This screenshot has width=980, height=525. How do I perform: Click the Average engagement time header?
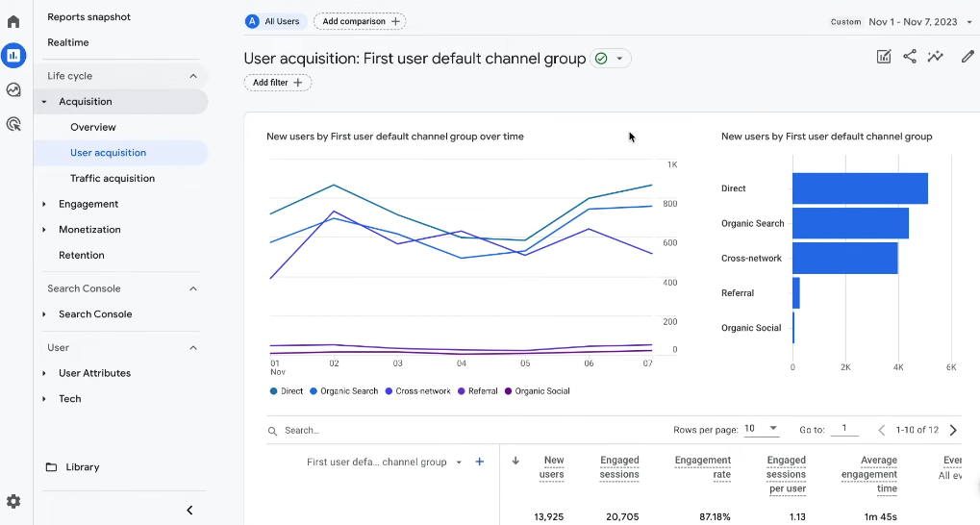pyautogui.click(x=869, y=474)
